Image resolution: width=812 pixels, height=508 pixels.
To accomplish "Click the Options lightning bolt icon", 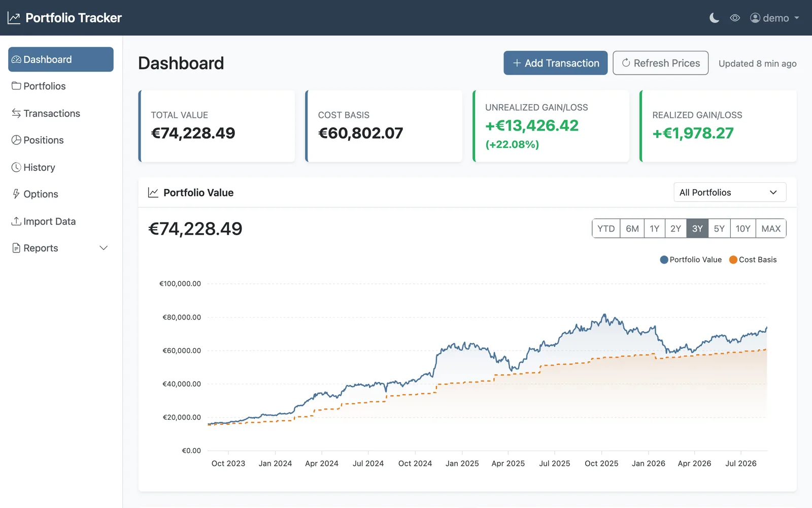I will [x=16, y=194].
